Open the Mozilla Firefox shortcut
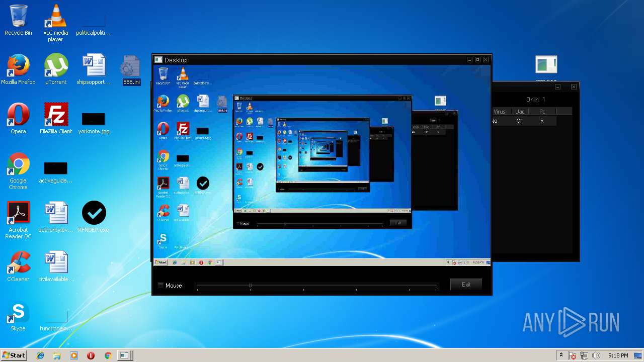Image resolution: width=644 pixels, height=362 pixels. (x=18, y=69)
